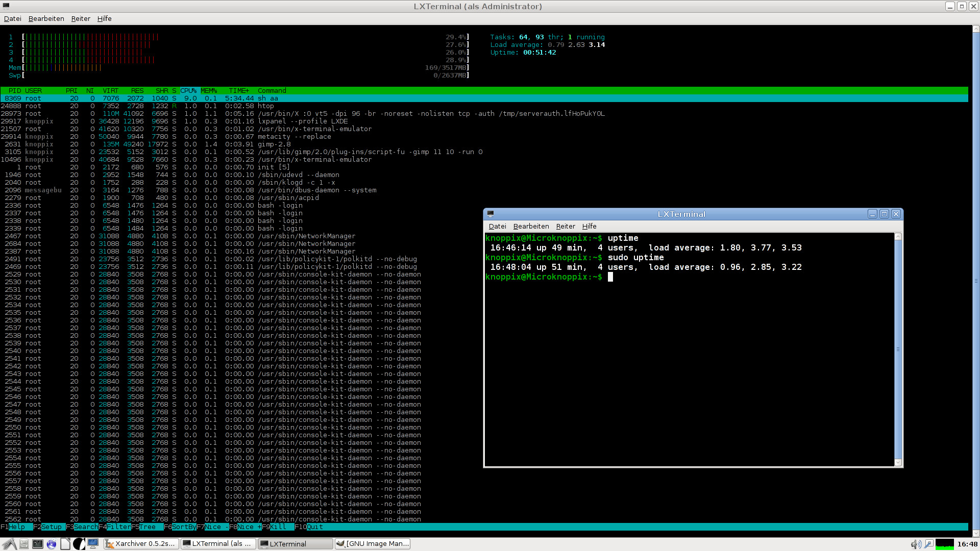Click htop F4 Filter function label
Image resolution: width=980 pixels, height=551 pixels.
pyautogui.click(x=114, y=527)
